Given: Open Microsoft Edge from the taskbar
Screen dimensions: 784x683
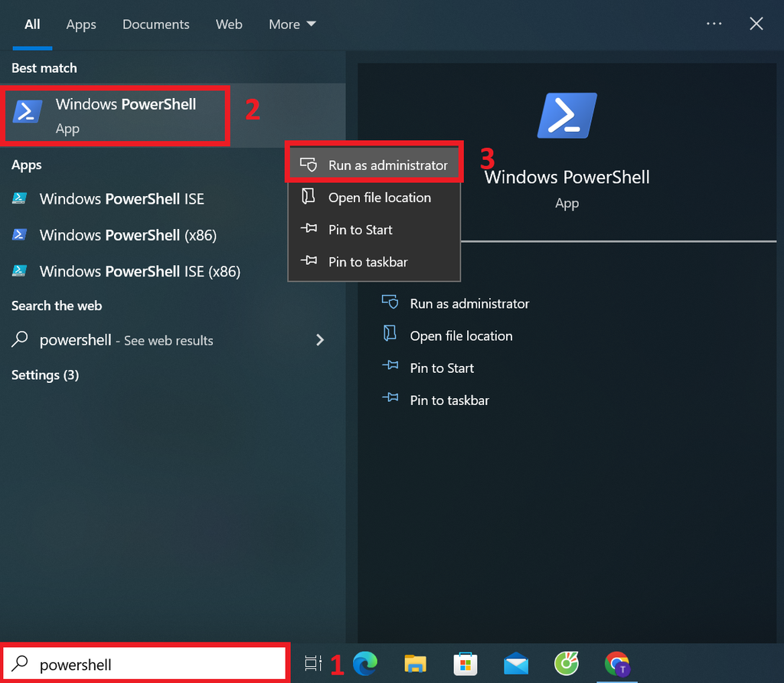Looking at the screenshot, I should [365, 664].
